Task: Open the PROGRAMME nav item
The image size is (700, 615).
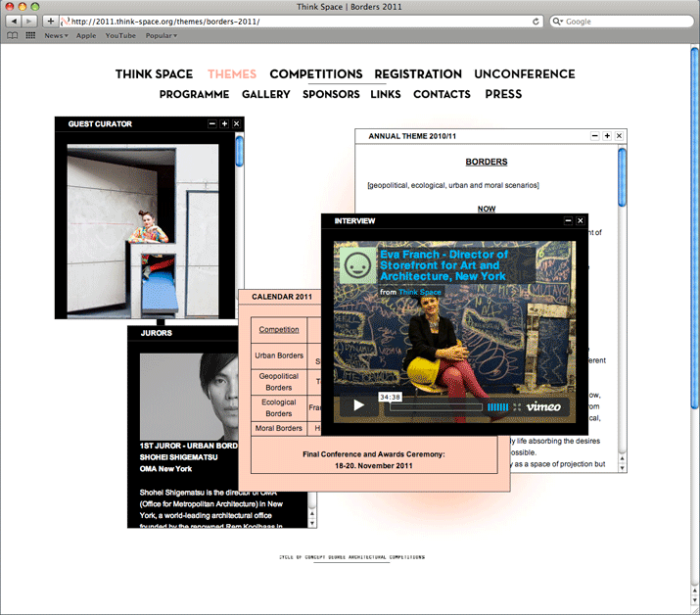Action: tap(194, 94)
